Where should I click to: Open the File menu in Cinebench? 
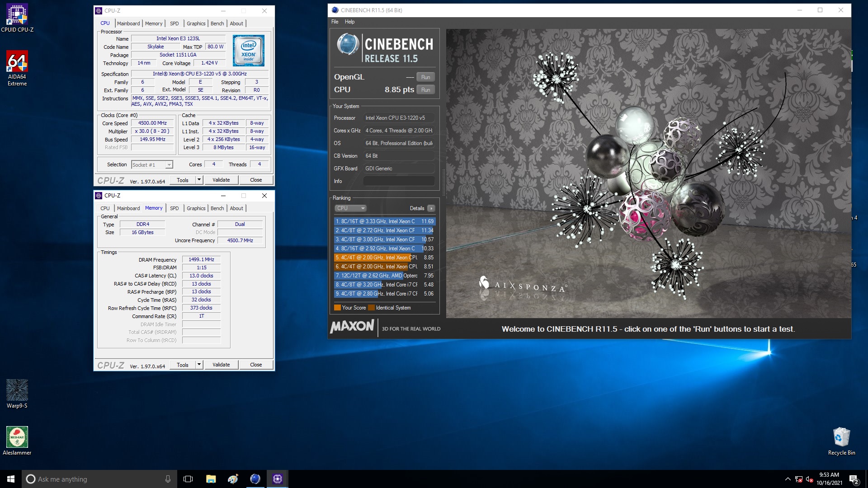(x=335, y=22)
